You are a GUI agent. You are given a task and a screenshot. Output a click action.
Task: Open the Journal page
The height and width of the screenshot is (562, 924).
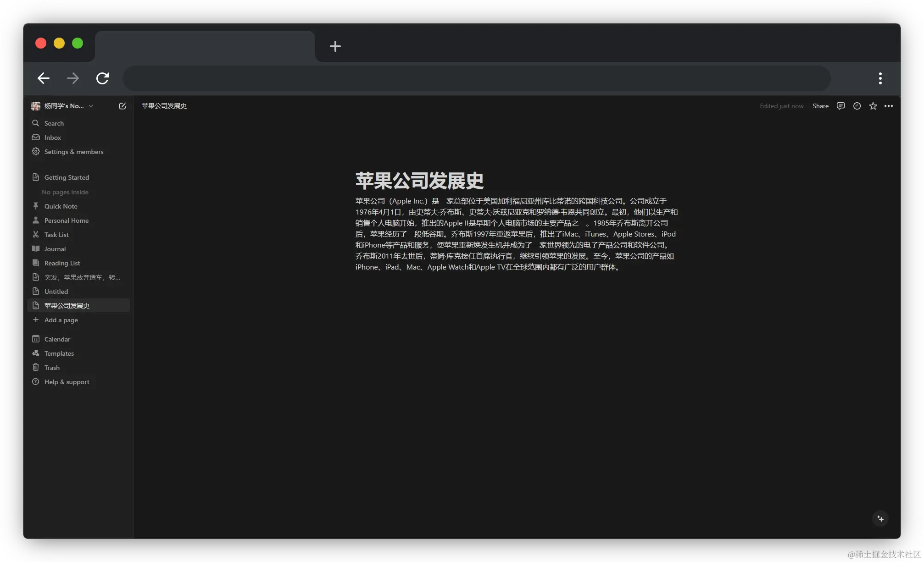click(78, 249)
